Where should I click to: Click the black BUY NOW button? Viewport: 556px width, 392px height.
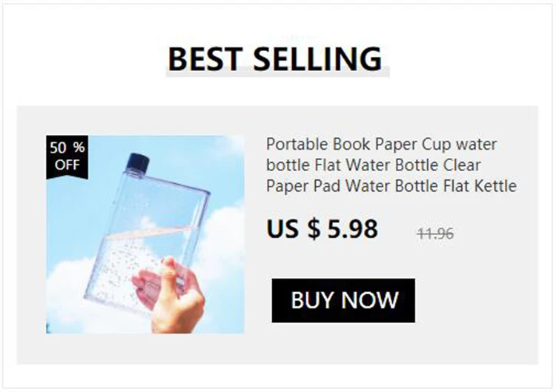pyautogui.click(x=343, y=301)
